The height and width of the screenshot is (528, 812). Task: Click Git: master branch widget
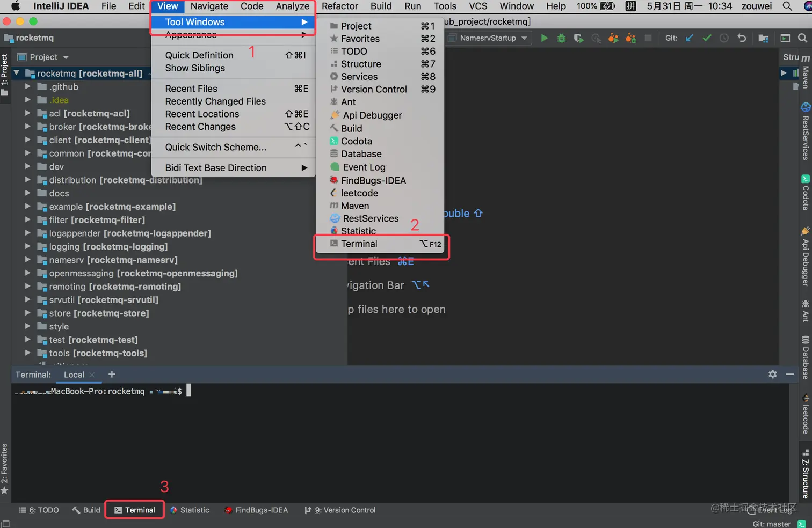pyautogui.click(x=771, y=524)
